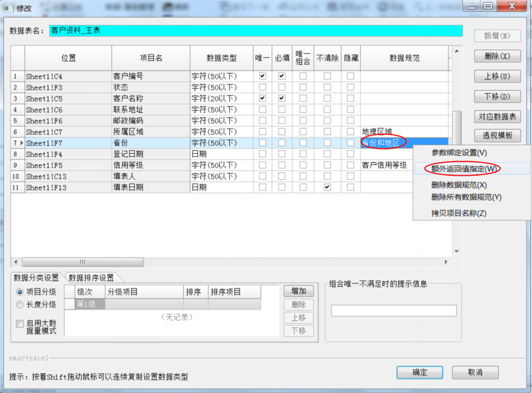Screen dimensions: 532x393
Task: Click the 下移(D) button on right
Action: 498,97
